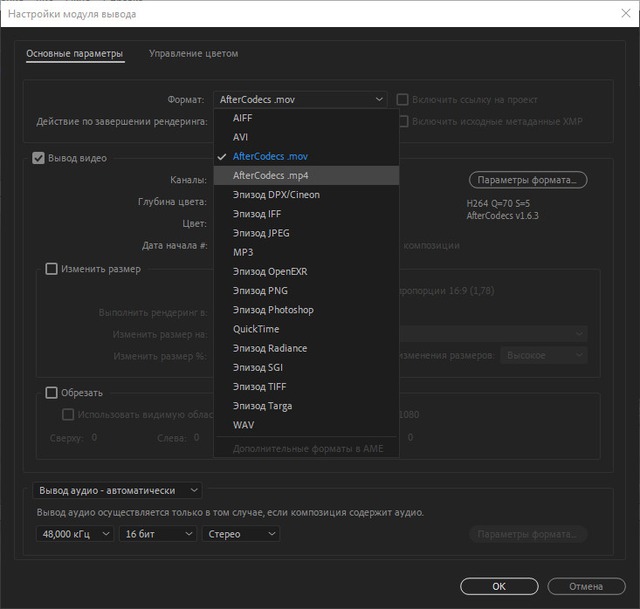The width and height of the screenshot is (640, 609).
Task: Select AIFF from the format list
Action: coord(242,118)
